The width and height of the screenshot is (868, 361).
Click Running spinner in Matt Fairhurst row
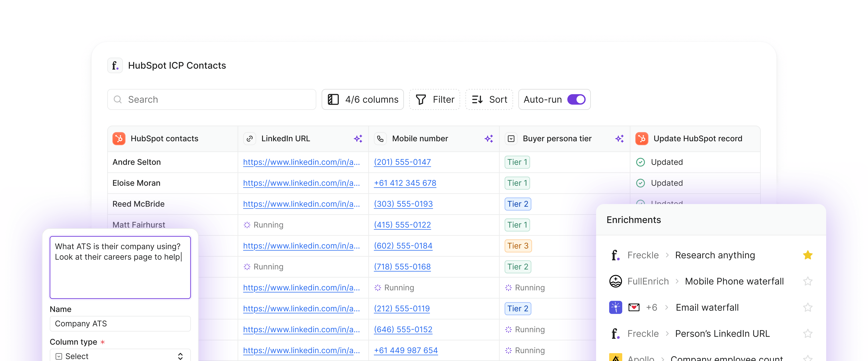pos(247,225)
